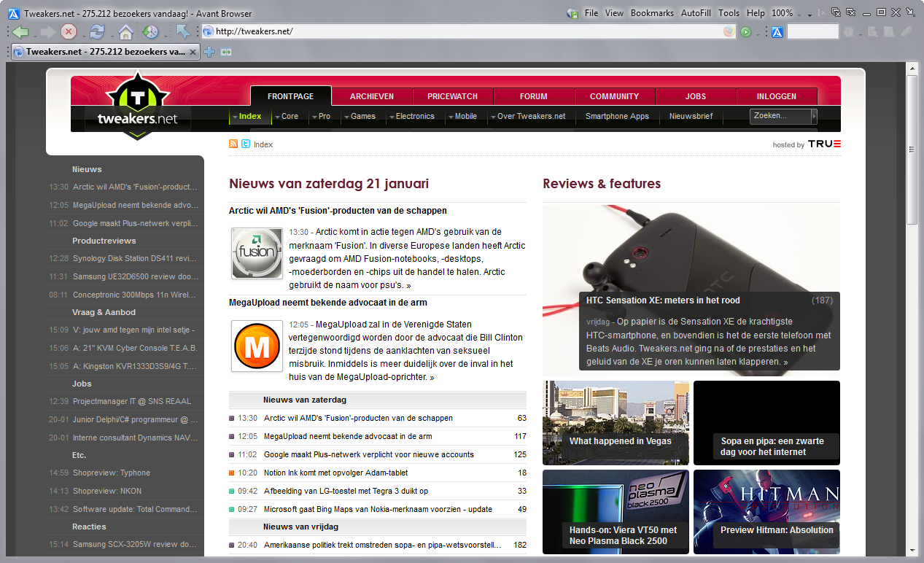Click the Avant search engine icon
The height and width of the screenshot is (563, 924).
point(777,31)
